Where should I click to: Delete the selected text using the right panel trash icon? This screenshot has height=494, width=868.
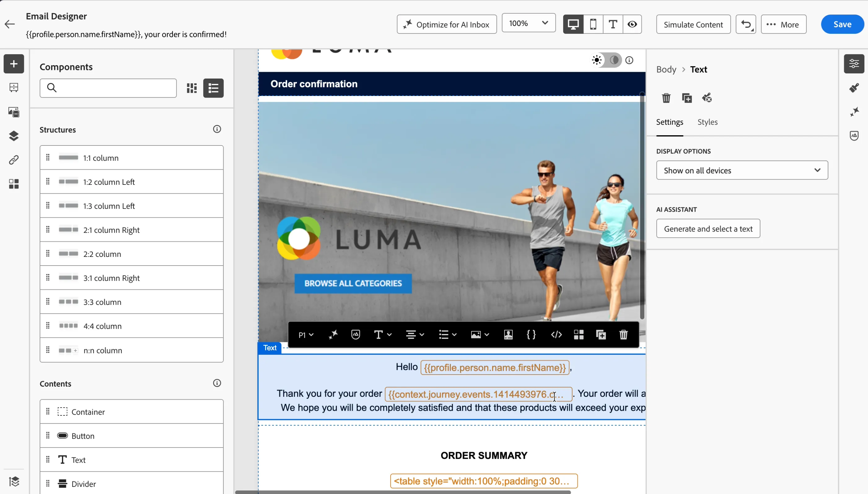pos(666,98)
